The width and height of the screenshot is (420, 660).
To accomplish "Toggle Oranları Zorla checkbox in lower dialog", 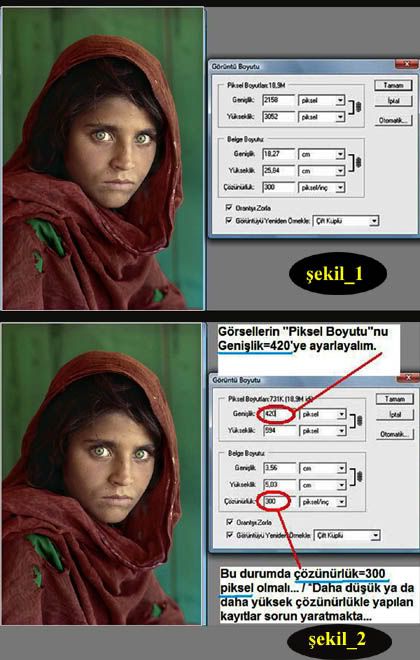I will coord(230,522).
